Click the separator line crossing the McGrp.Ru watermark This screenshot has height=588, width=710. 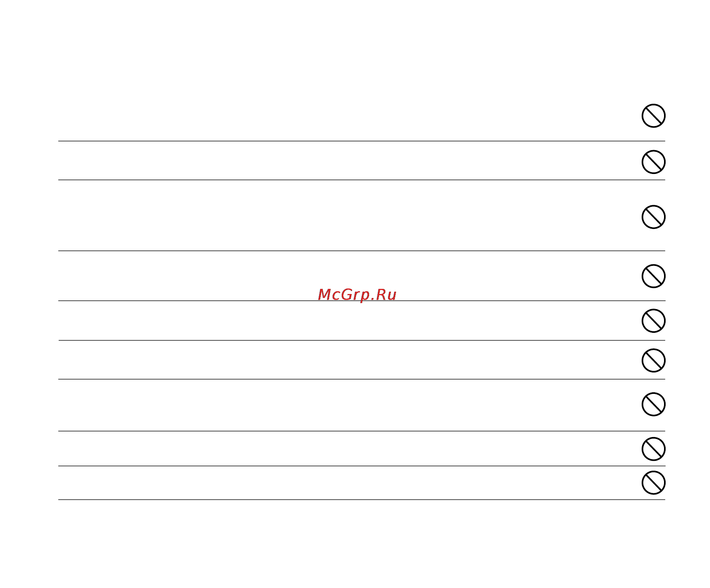[x=362, y=301]
